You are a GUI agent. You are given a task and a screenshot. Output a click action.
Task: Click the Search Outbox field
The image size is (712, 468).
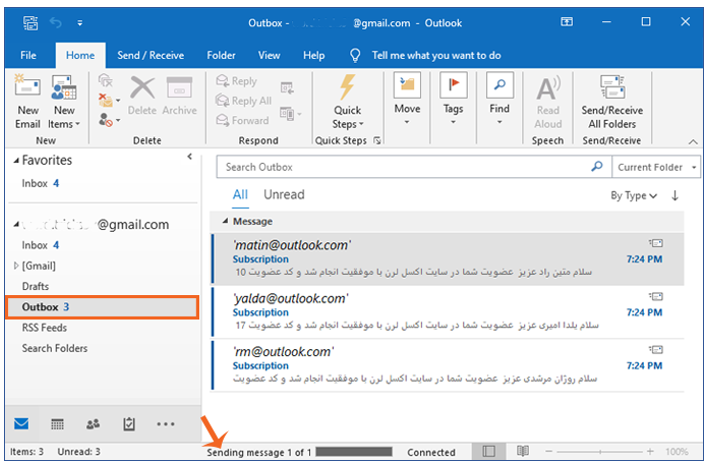[404, 167]
